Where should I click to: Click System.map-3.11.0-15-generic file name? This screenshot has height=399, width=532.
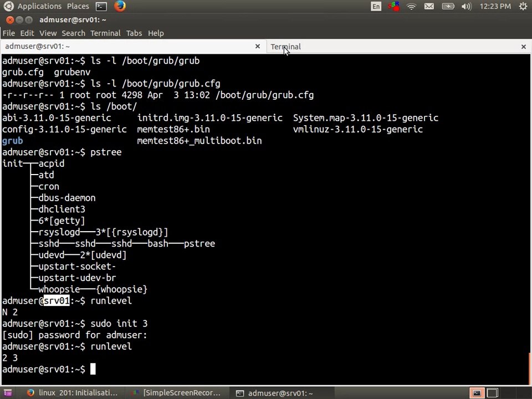(x=366, y=117)
